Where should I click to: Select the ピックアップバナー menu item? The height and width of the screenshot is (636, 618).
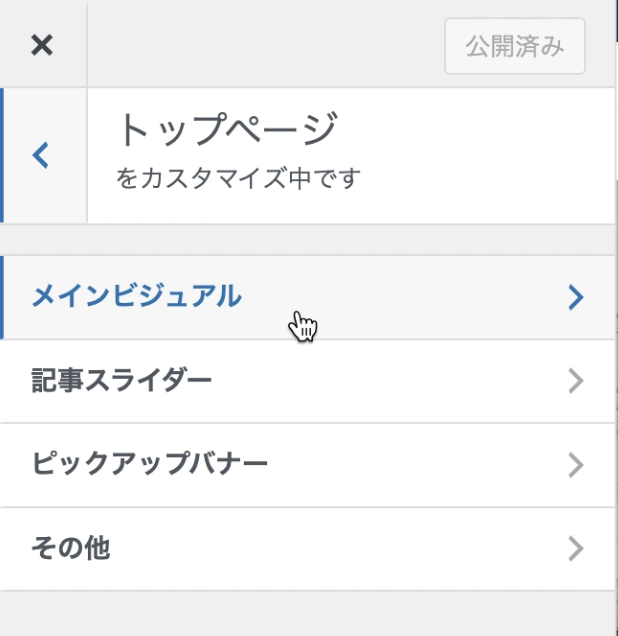150,465
